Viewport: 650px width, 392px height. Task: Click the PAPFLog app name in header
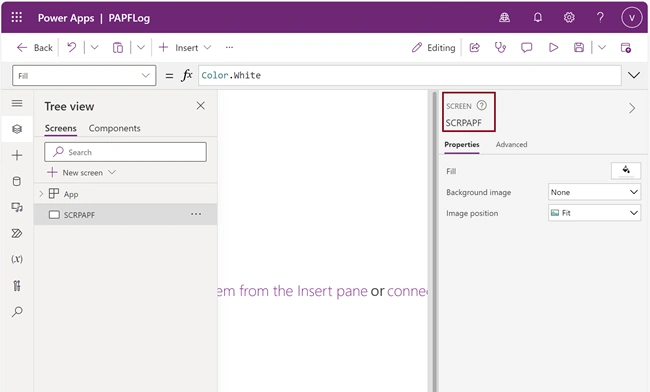[x=129, y=18]
